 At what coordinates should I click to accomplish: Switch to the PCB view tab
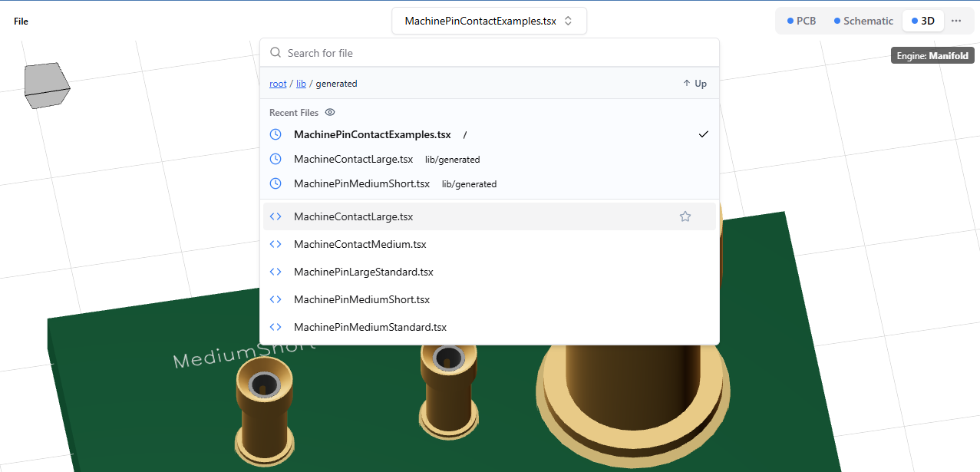[801, 21]
